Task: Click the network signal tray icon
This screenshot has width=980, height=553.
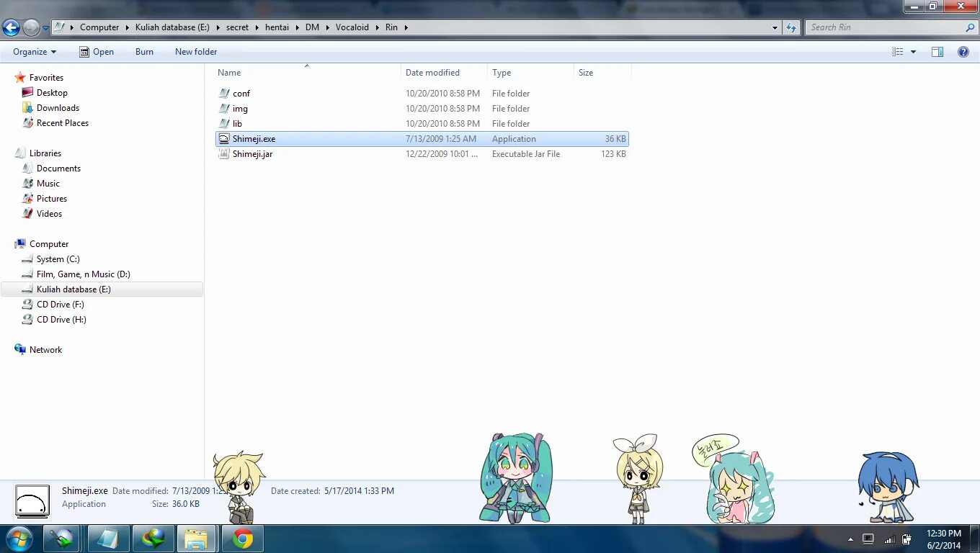Action: pyautogui.click(x=890, y=539)
